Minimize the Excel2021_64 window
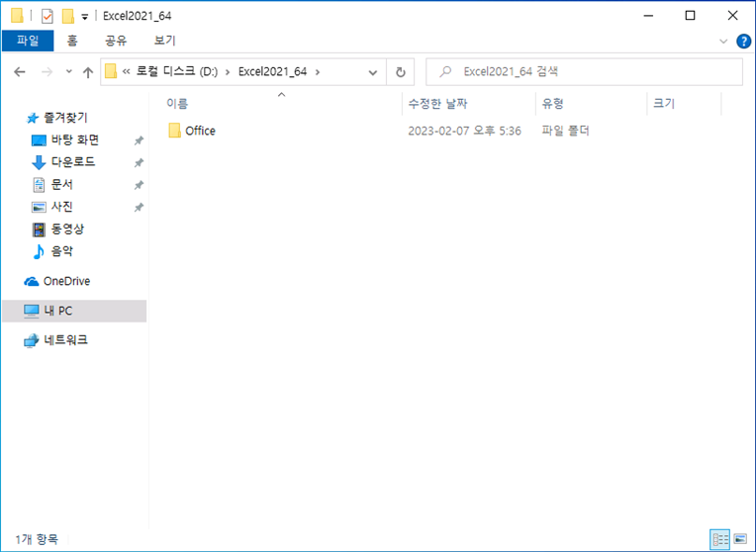 pos(648,16)
